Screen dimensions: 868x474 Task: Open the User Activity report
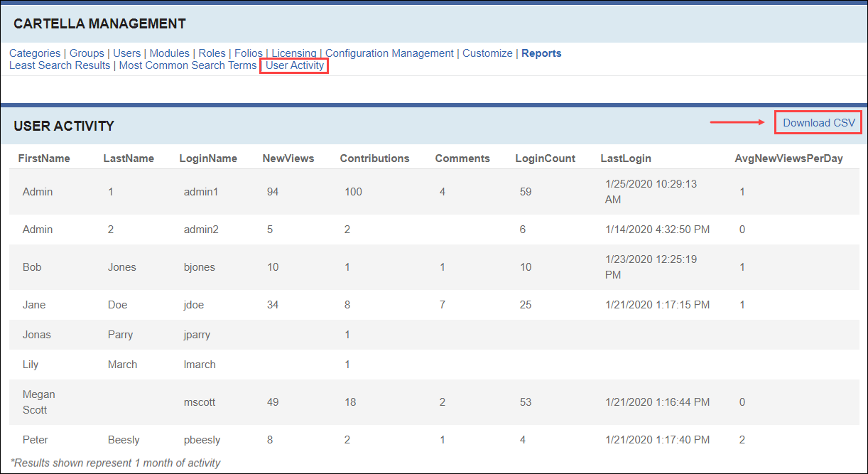coord(295,65)
